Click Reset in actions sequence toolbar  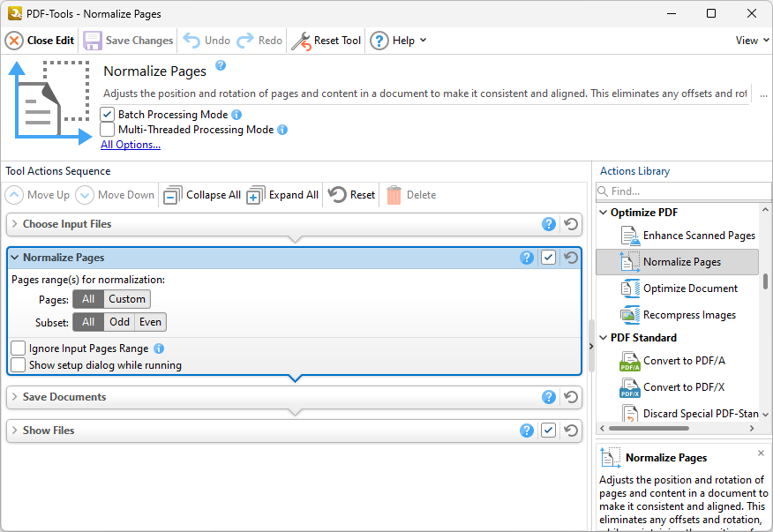pos(352,195)
